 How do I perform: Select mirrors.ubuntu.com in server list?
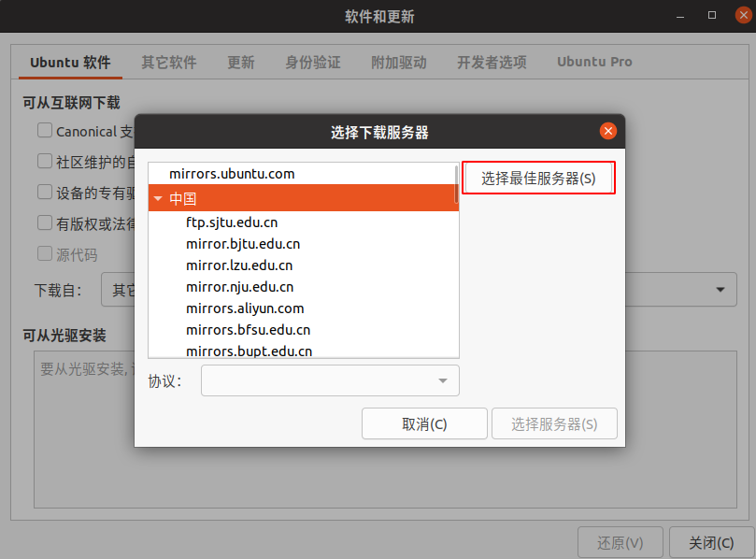232,174
